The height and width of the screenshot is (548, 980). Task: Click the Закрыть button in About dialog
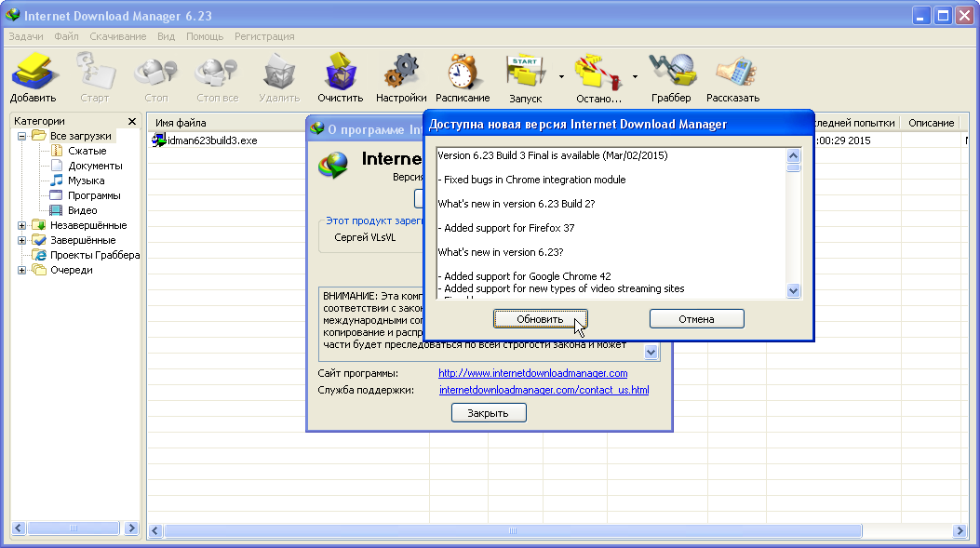click(x=489, y=413)
